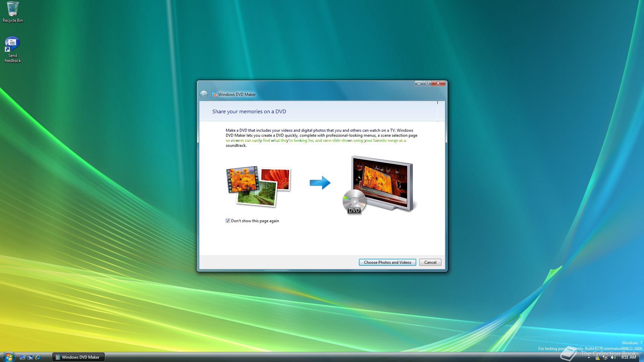644x362 pixels.
Task: Open the Windows Start orb
Action: (8, 357)
